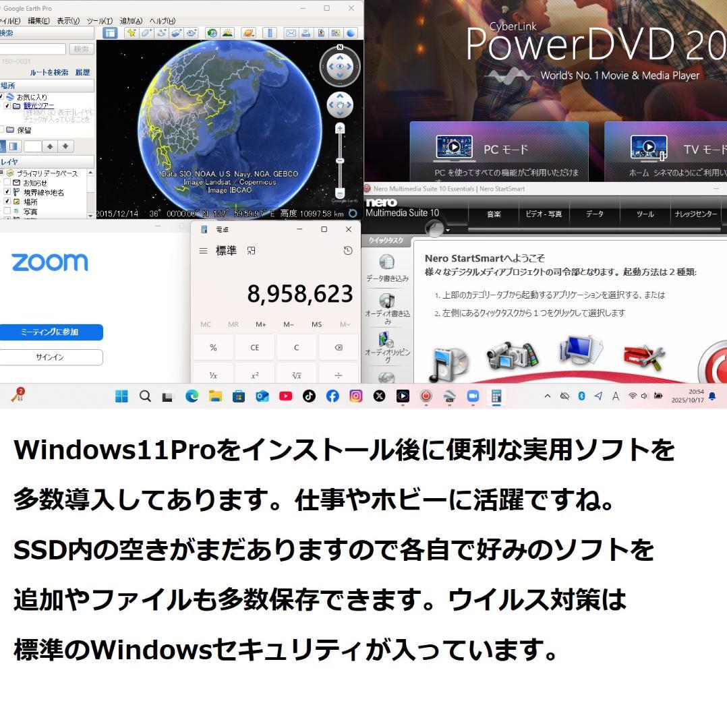Click オーディオ書き込み quick task in Nero
727x728 pixels.
387,308
